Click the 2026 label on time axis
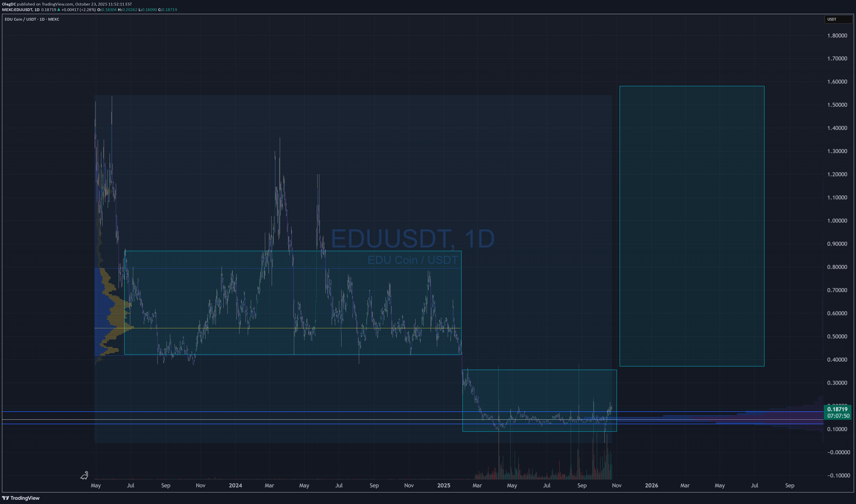Screen dimensions: 856x504 click(x=651, y=485)
